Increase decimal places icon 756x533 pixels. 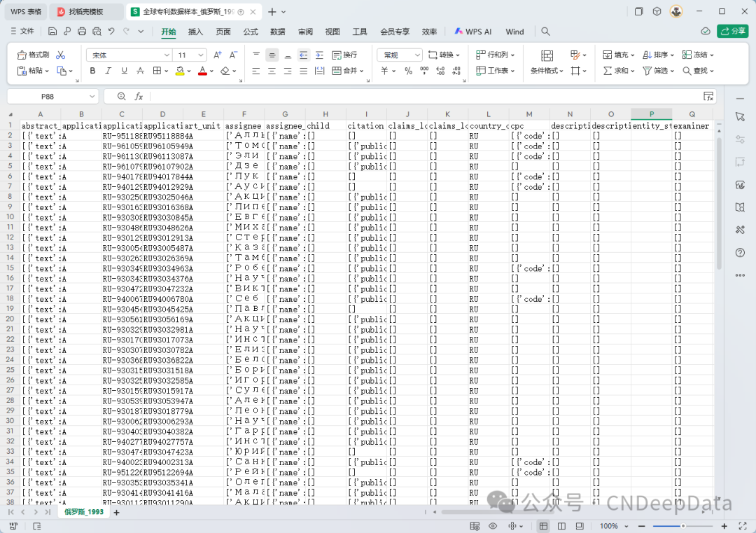pyautogui.click(x=440, y=71)
